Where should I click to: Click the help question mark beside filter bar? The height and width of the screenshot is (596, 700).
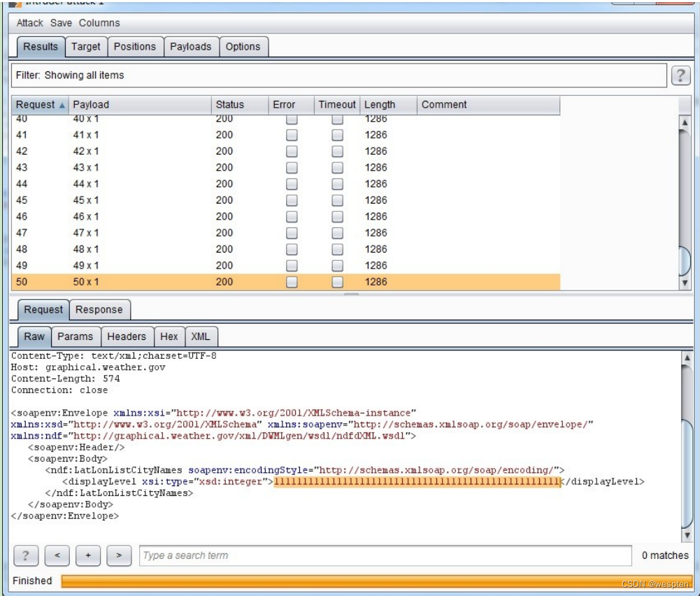pos(681,76)
